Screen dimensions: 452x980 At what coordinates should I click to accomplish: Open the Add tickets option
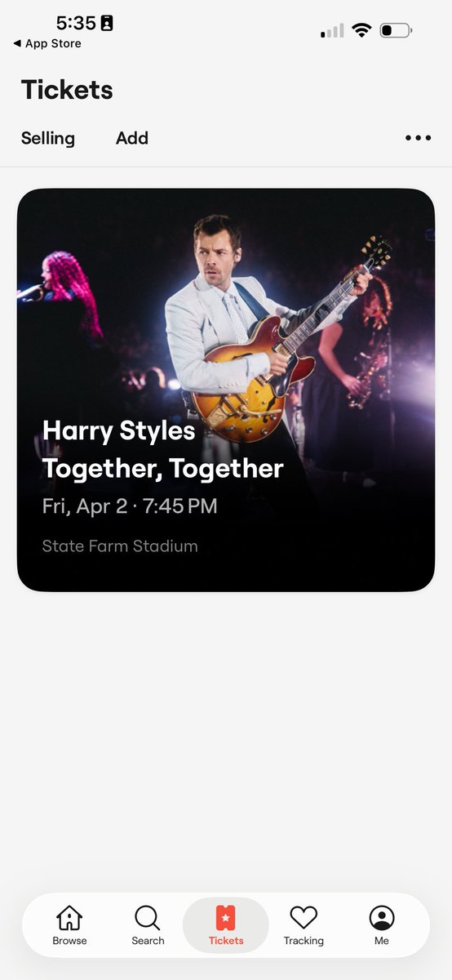(132, 138)
